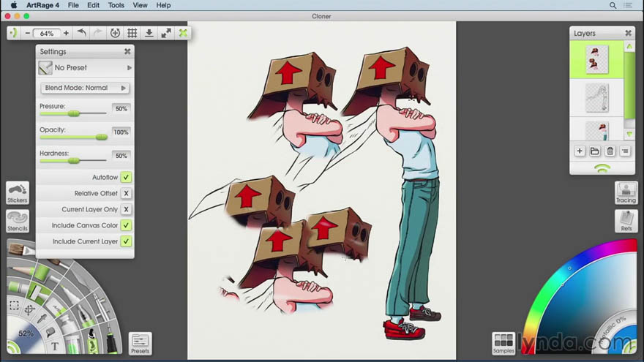Select the palette knife tool
The image size is (644, 362).
click(80, 280)
